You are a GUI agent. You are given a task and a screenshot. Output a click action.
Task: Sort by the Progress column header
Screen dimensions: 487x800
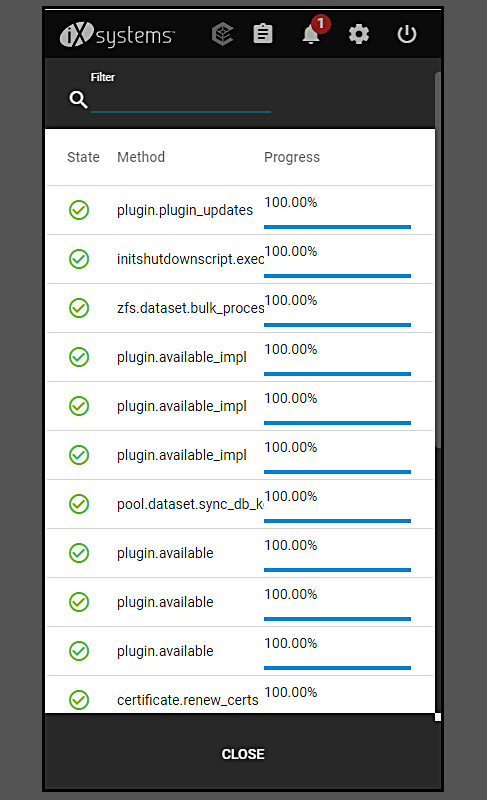(292, 157)
